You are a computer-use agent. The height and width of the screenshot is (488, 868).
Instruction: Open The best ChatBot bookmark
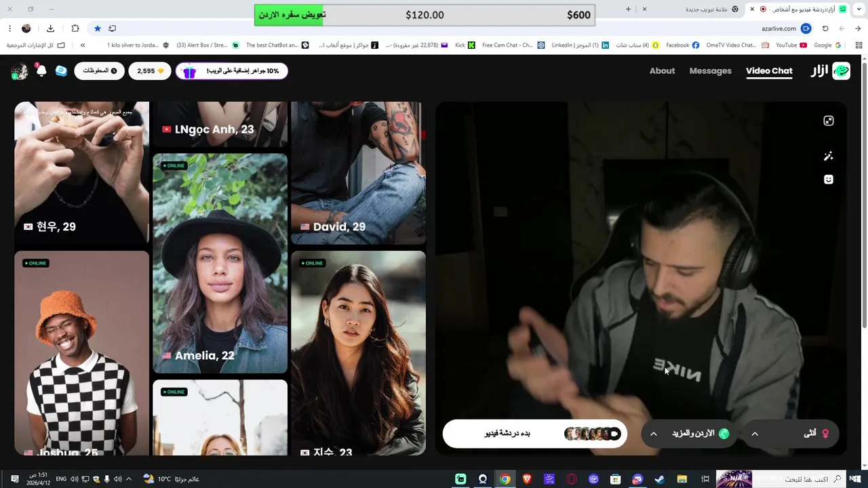click(277, 45)
